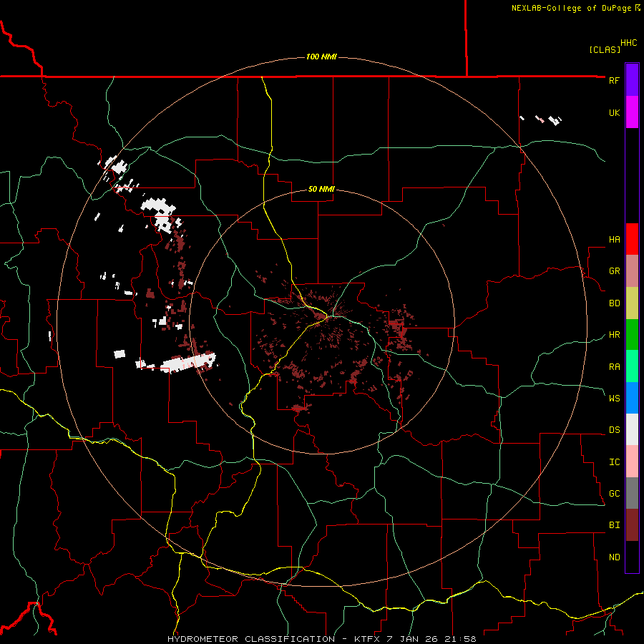Click the 'BI' legend label
This screenshot has width=644, height=644.
coord(614,525)
